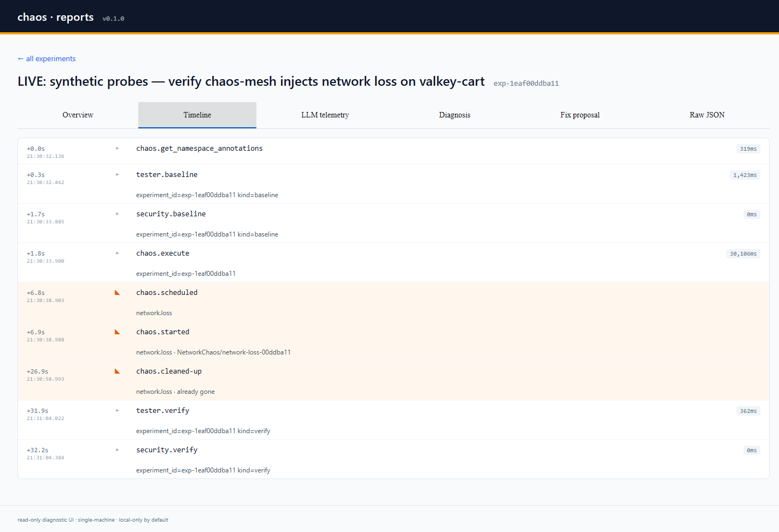Click the LIVE synthetic probes page title

click(x=251, y=81)
